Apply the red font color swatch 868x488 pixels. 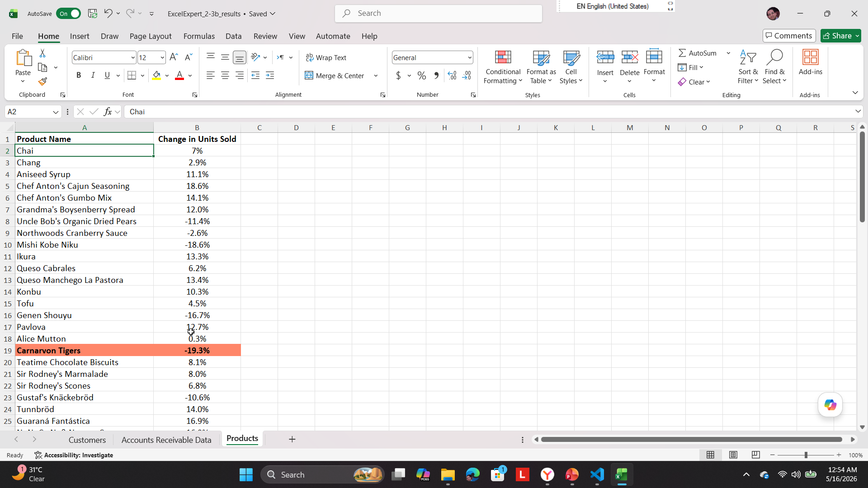click(x=179, y=75)
